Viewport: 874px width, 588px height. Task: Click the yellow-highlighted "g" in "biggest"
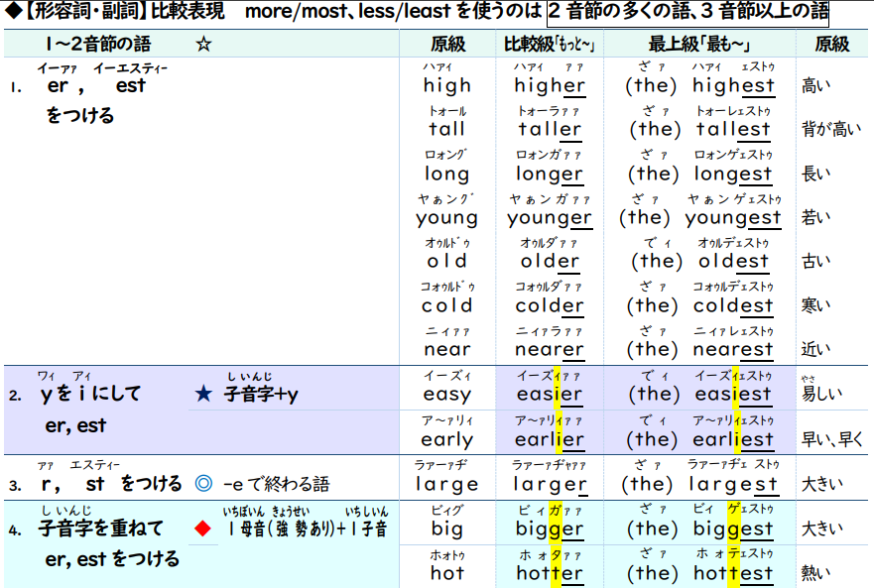click(x=735, y=529)
